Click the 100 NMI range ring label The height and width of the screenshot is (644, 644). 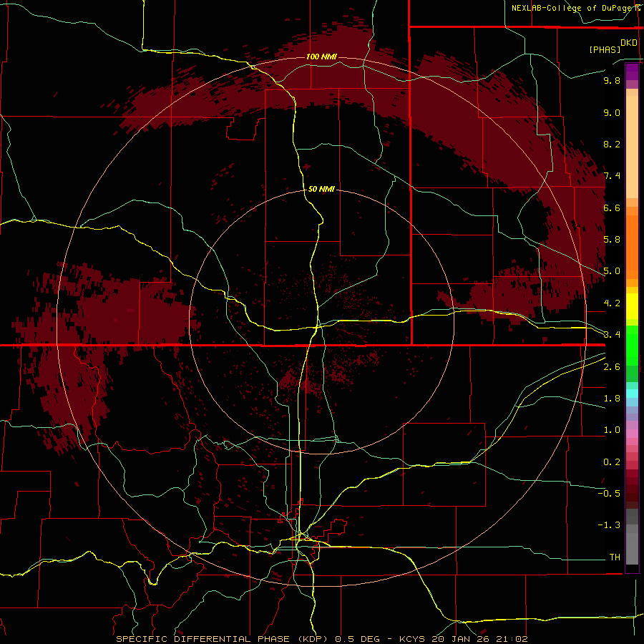click(x=321, y=57)
